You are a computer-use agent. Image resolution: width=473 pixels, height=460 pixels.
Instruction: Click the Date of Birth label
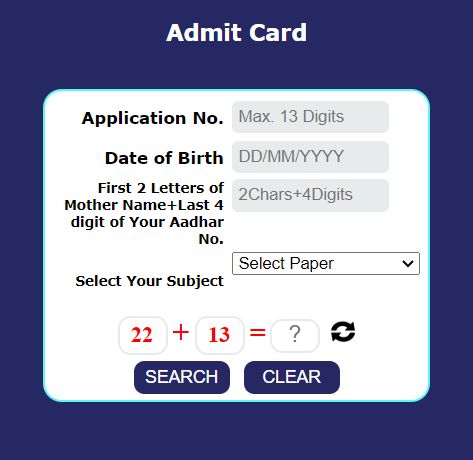(x=164, y=158)
